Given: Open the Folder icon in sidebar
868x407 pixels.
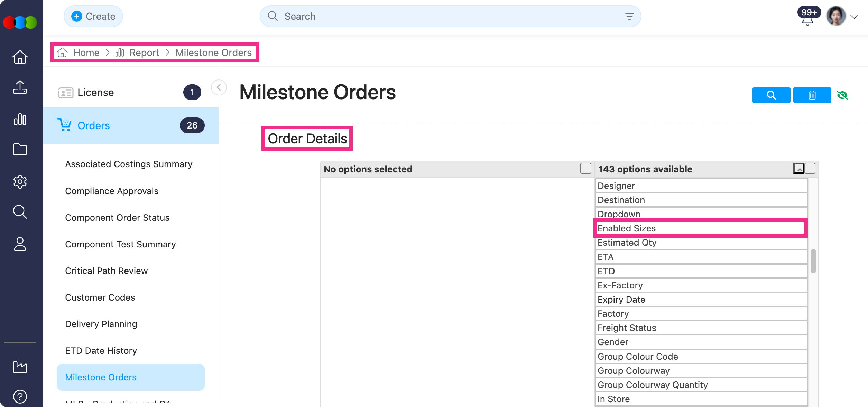Looking at the screenshot, I should coord(20,149).
